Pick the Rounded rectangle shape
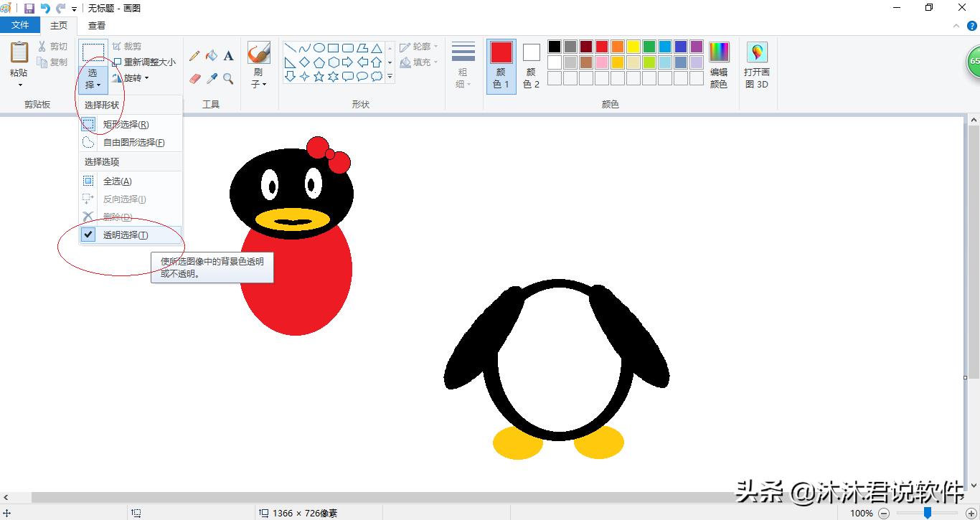Image resolution: width=980 pixels, height=520 pixels. pyautogui.click(x=348, y=48)
